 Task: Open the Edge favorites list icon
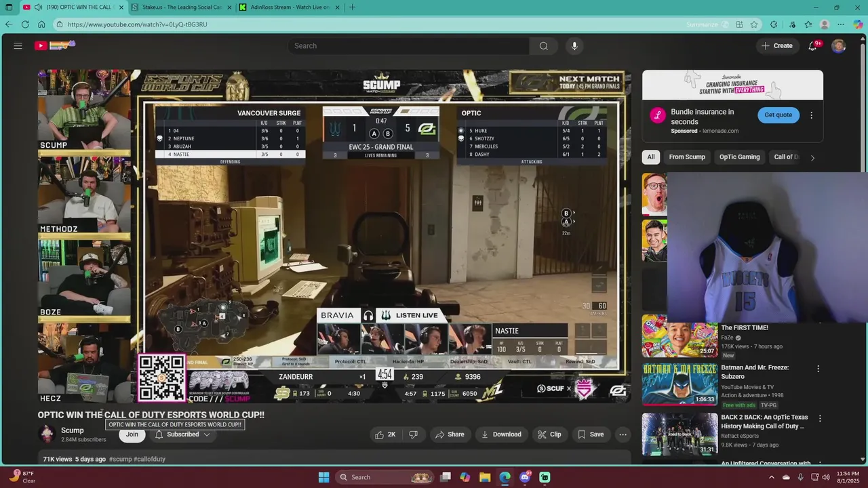(x=808, y=24)
